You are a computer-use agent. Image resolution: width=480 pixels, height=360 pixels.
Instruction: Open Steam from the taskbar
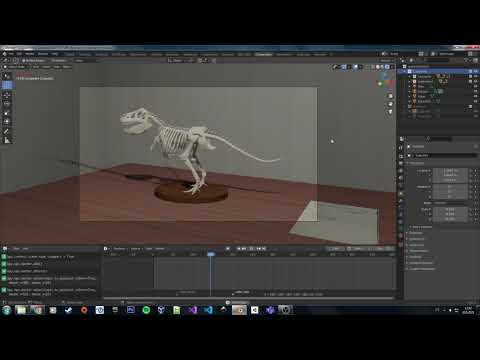(68, 310)
